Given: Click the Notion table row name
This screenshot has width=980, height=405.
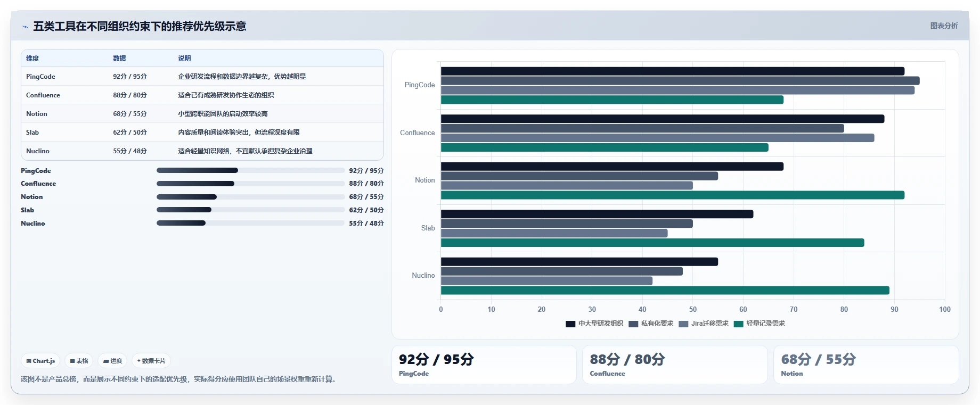Looking at the screenshot, I should click(37, 114).
